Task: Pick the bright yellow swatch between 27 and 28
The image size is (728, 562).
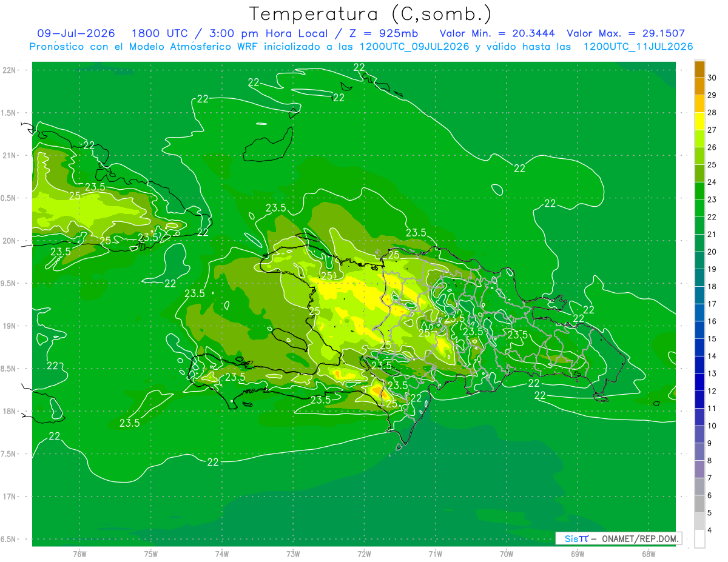Action: coord(699,121)
